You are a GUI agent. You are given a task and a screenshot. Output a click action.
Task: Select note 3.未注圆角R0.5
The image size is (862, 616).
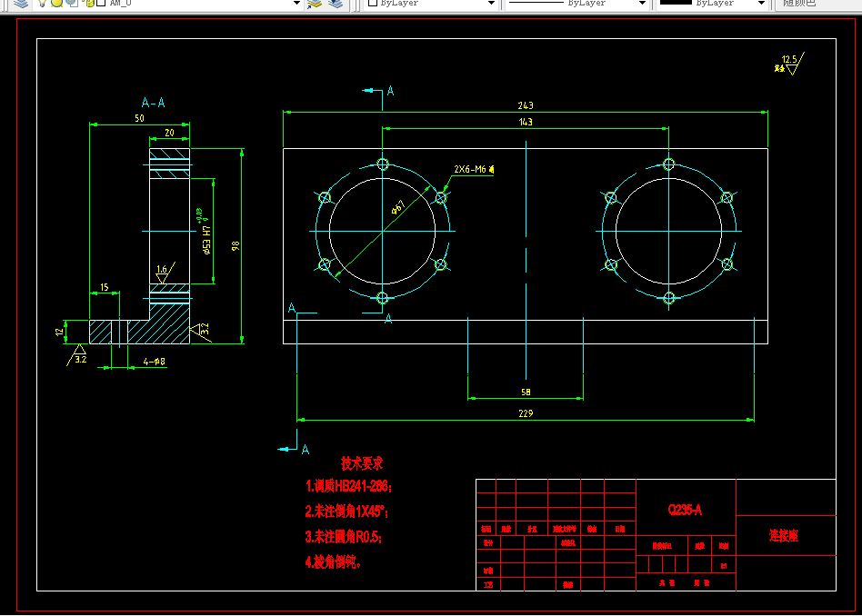(x=344, y=536)
